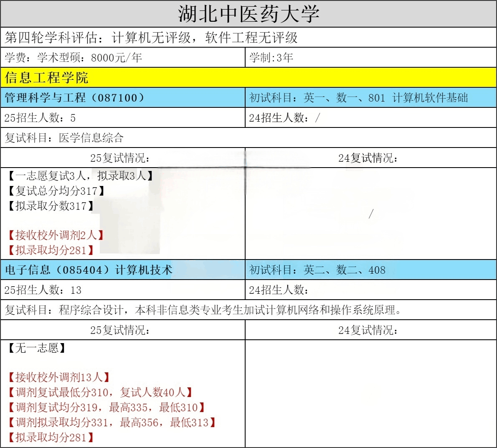Click the 拟录取分数317 line
The height and width of the screenshot is (448, 497).
(50, 206)
